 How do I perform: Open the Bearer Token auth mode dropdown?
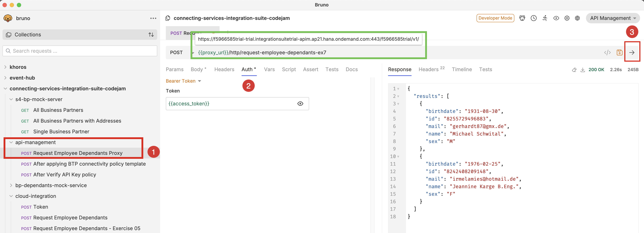pyautogui.click(x=183, y=81)
